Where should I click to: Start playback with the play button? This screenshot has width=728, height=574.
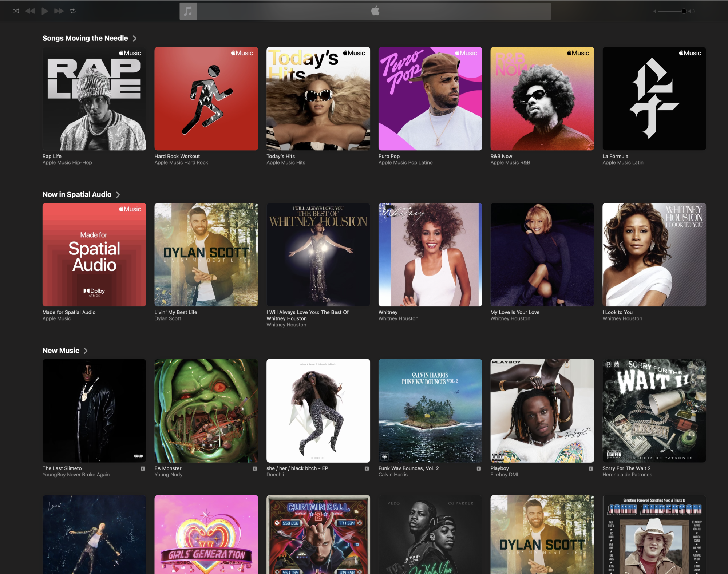tap(45, 11)
